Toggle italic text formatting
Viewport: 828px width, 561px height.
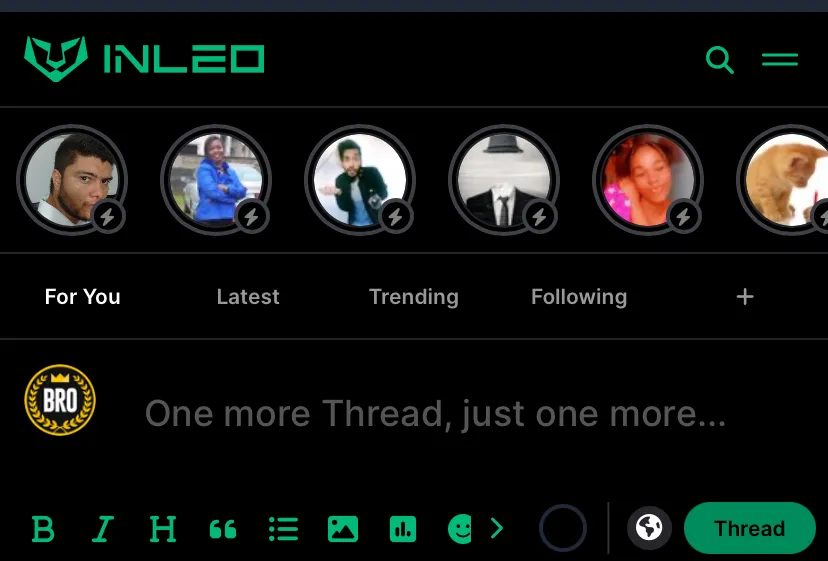tap(102, 529)
